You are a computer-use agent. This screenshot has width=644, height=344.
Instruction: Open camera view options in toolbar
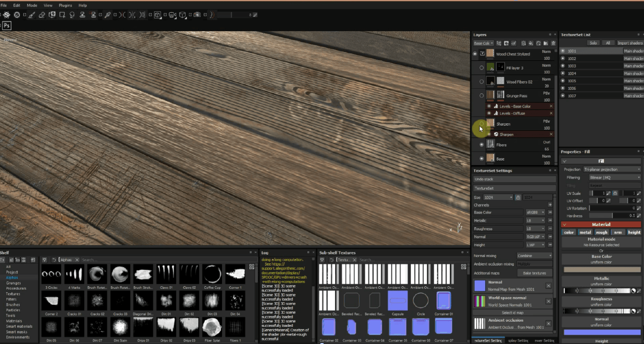point(172,15)
